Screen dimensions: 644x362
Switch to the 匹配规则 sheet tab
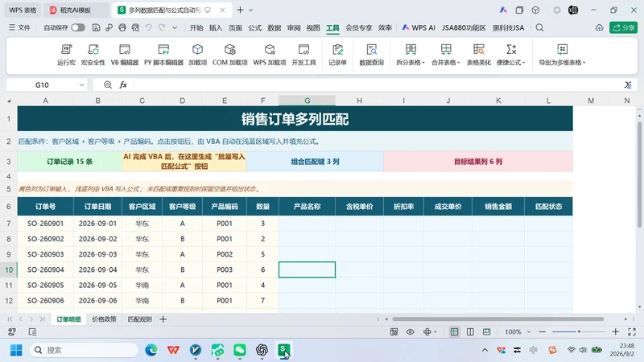coord(139,319)
